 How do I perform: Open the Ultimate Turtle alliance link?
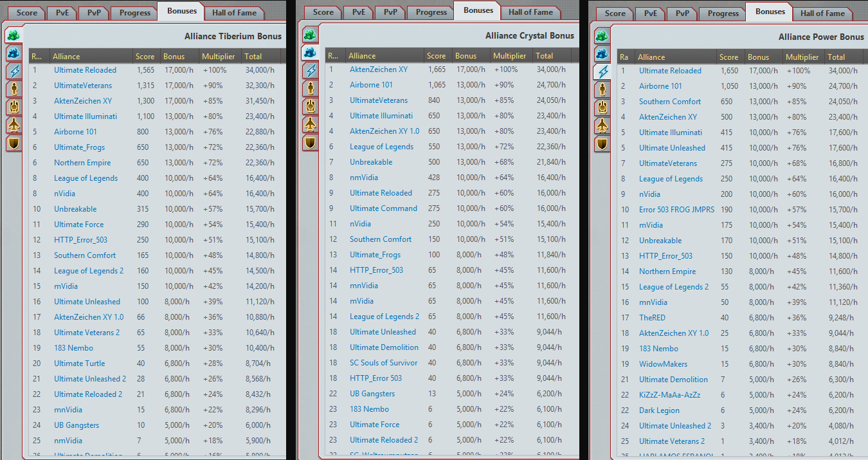[79, 363]
